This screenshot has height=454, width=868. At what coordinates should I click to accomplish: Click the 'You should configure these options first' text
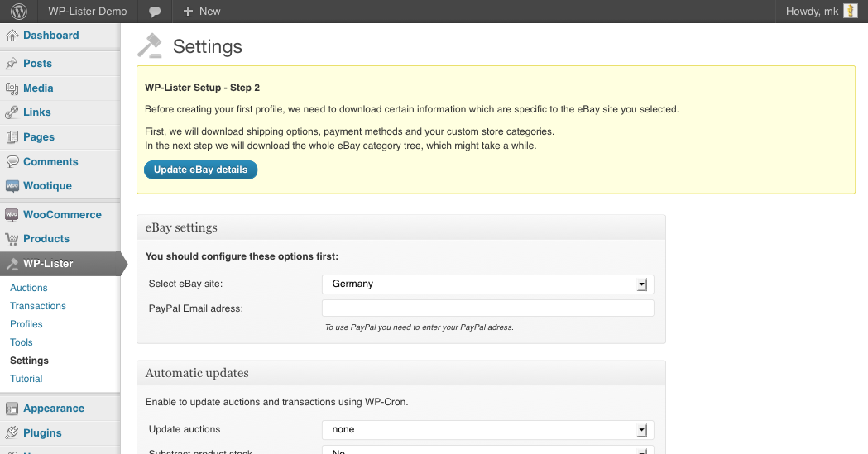[x=242, y=256]
